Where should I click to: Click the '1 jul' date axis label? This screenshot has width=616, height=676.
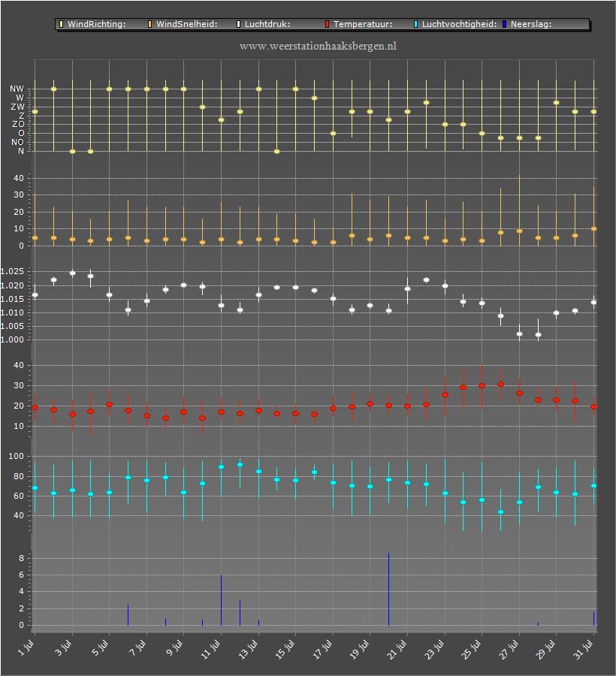coord(26,648)
